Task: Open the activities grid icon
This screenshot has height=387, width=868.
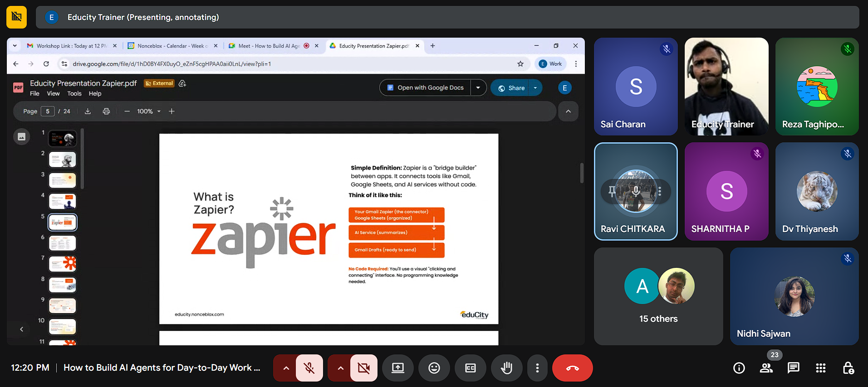Action: click(x=821, y=368)
